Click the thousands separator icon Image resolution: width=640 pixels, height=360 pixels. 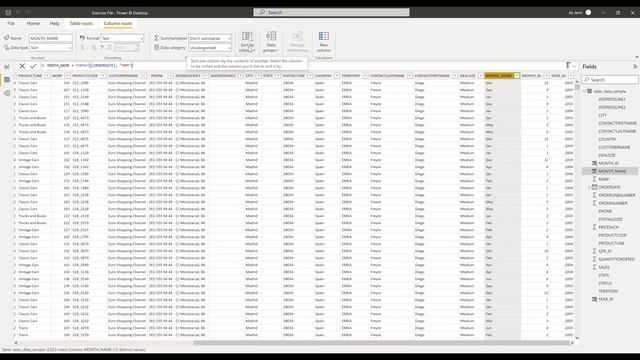tap(102, 48)
